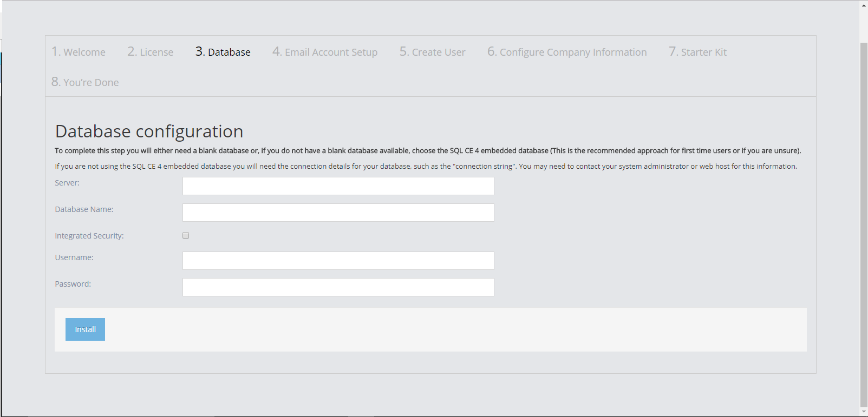Click the Database configuration heading
This screenshot has height=417, width=868.
click(x=149, y=131)
